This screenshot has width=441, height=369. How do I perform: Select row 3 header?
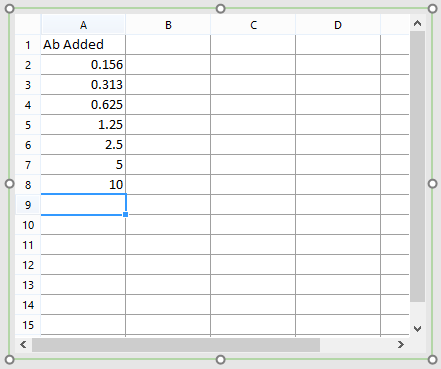click(x=28, y=85)
